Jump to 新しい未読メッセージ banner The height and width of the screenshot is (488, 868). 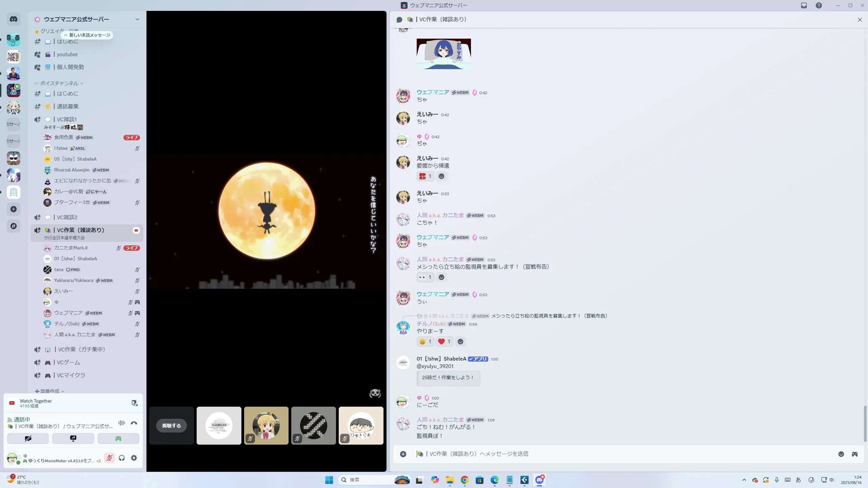pyautogui.click(x=87, y=35)
